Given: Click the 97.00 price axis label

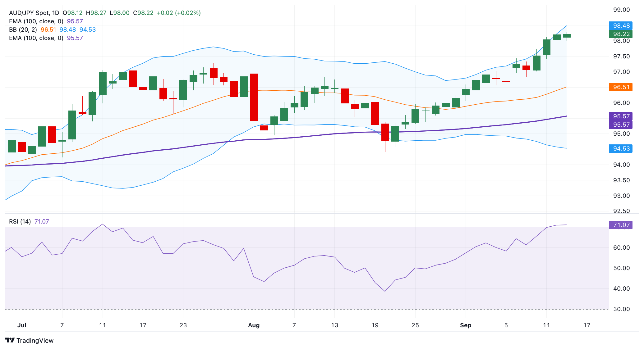Looking at the screenshot, I should pyautogui.click(x=621, y=72).
